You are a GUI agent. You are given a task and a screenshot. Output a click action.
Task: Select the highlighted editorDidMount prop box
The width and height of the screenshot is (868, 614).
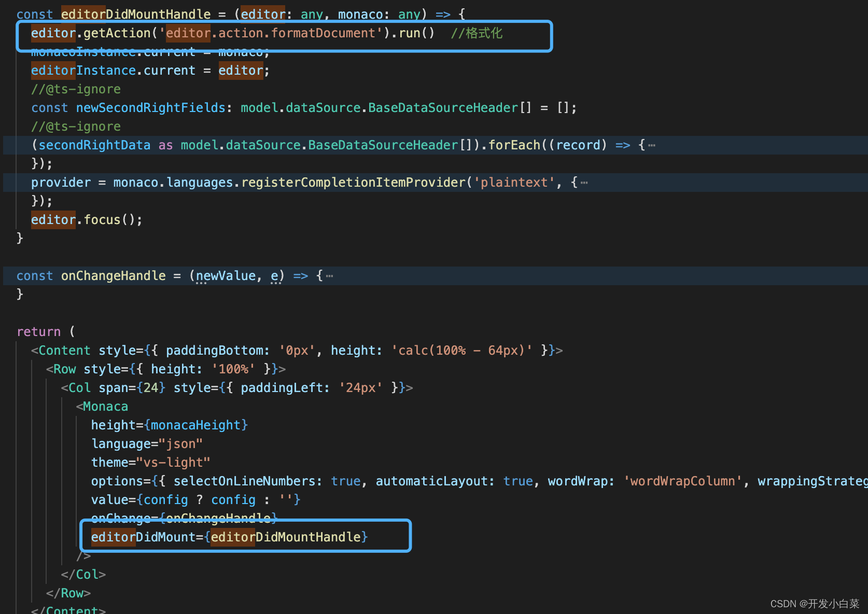pyautogui.click(x=246, y=537)
